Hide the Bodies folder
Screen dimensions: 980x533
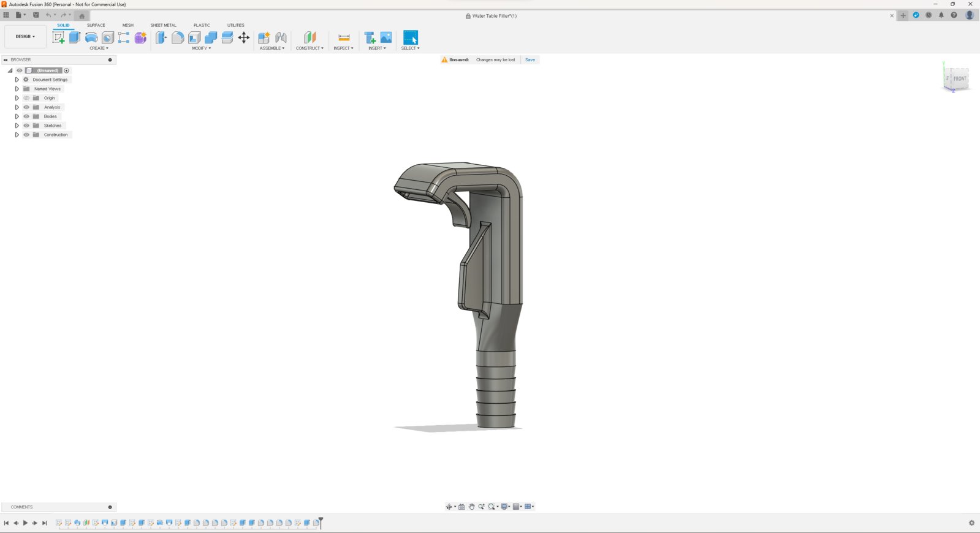tap(26, 116)
